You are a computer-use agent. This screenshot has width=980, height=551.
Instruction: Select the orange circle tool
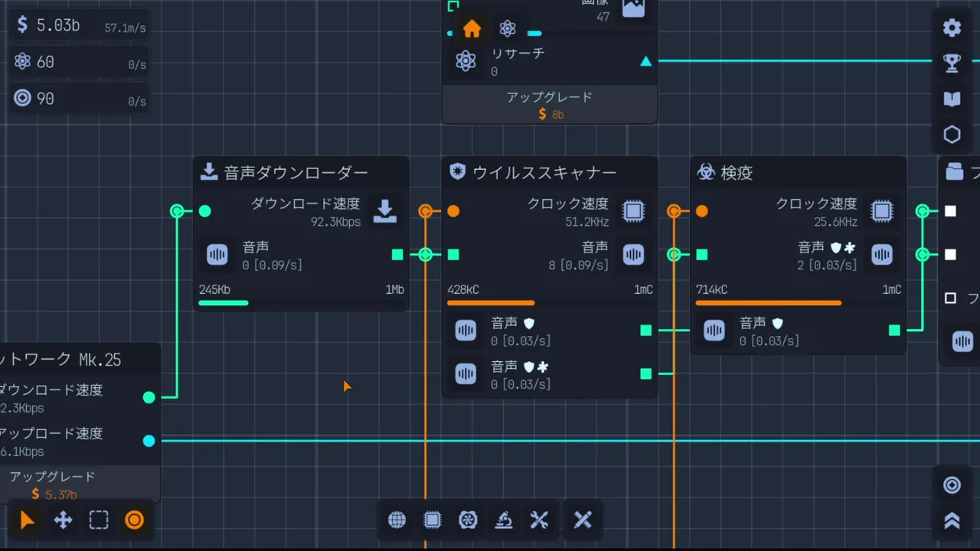(x=134, y=520)
